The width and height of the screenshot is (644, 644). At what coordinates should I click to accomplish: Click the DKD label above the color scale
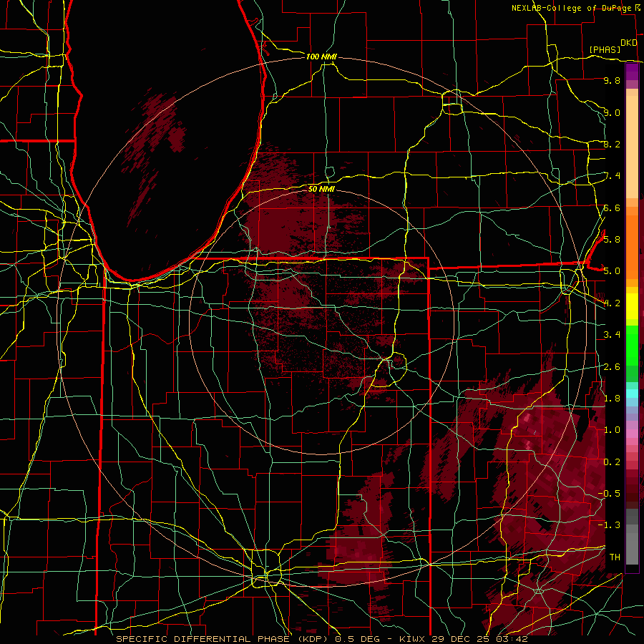point(629,43)
